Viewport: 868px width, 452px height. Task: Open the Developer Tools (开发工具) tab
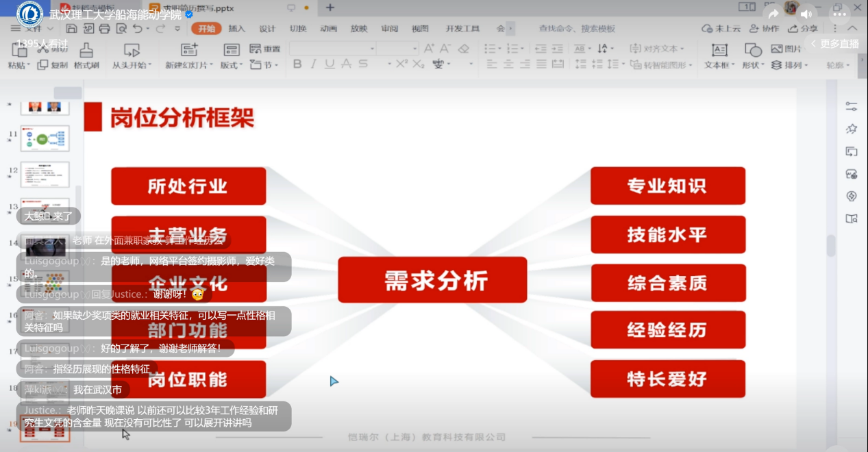(463, 29)
